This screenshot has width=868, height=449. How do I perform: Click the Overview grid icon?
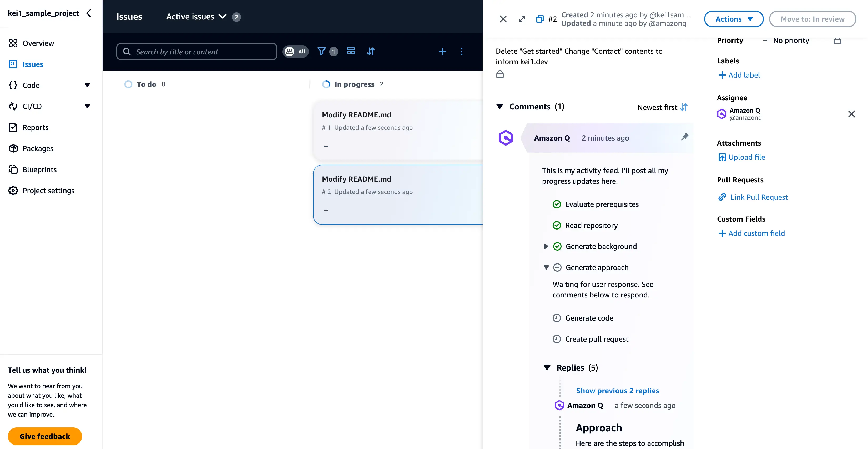[13, 43]
